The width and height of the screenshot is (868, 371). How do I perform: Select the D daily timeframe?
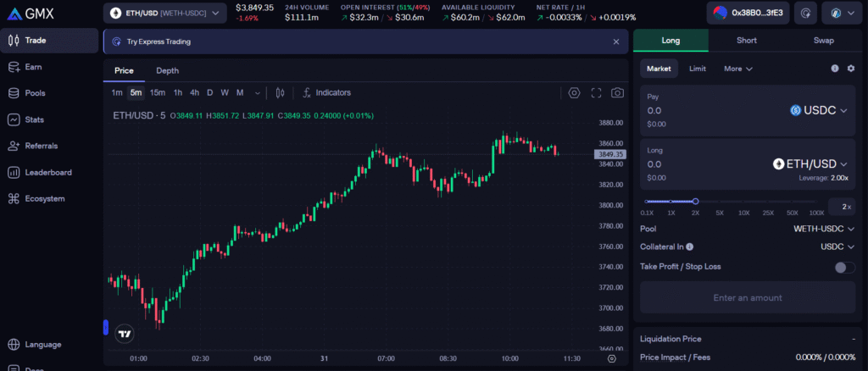[x=210, y=93]
